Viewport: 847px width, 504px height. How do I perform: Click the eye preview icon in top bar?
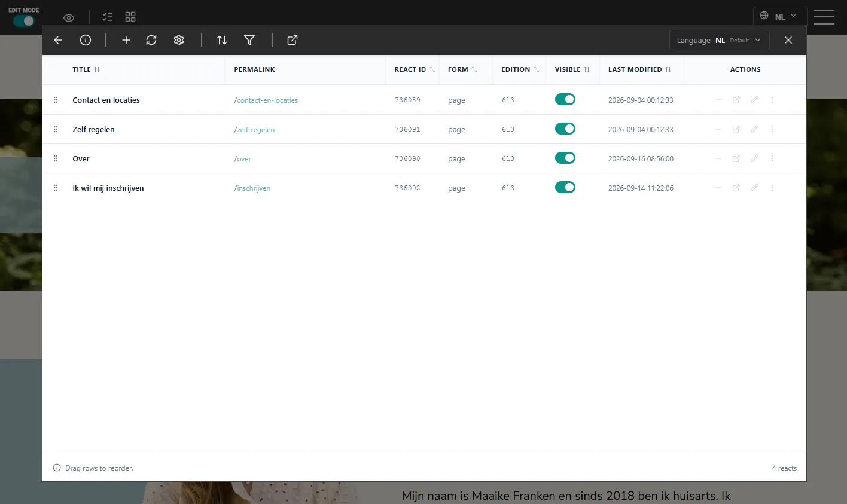[x=69, y=17]
